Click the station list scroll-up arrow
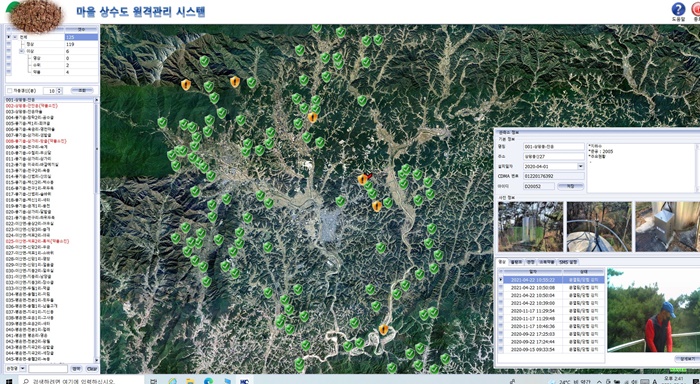This screenshot has width=700, height=384. point(96,100)
